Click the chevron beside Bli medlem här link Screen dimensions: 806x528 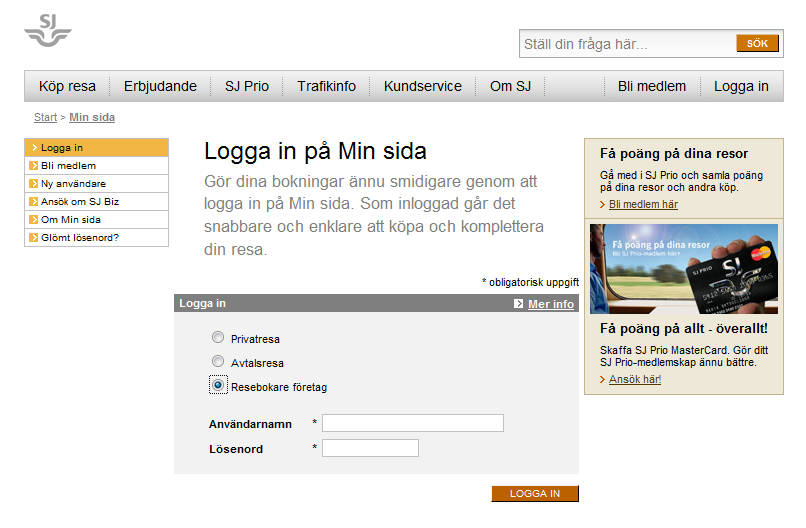coord(602,205)
